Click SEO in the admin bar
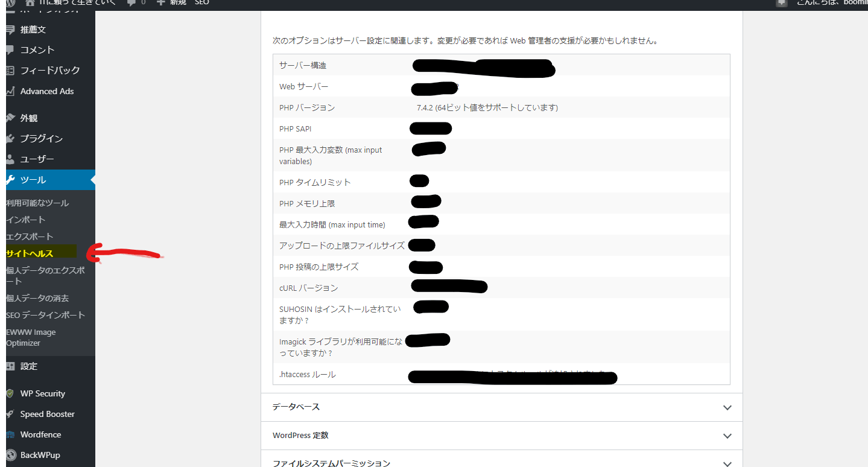Viewport: 868px width, 467px height. point(201,2)
